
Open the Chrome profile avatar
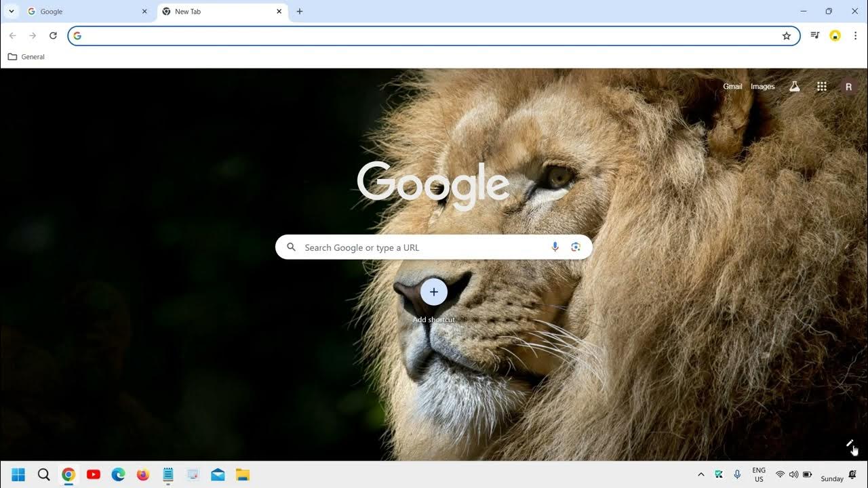point(835,36)
